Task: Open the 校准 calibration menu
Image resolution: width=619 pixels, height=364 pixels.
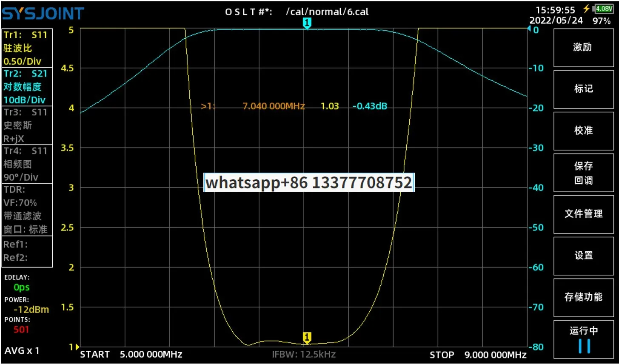Action: pyautogui.click(x=583, y=130)
